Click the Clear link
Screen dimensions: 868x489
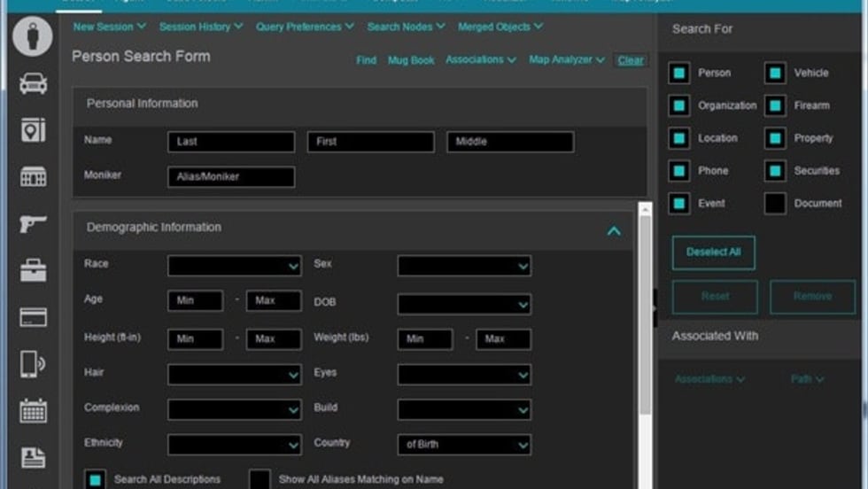pos(631,60)
